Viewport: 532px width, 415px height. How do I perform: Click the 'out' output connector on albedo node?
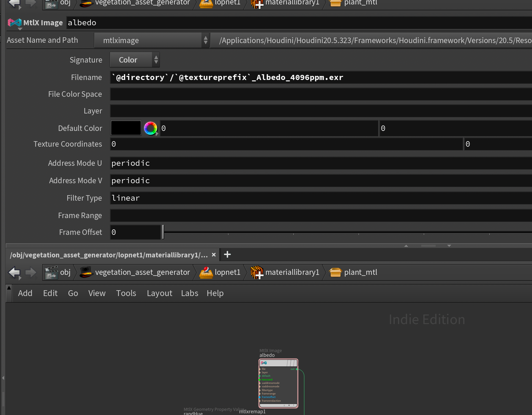297,369
